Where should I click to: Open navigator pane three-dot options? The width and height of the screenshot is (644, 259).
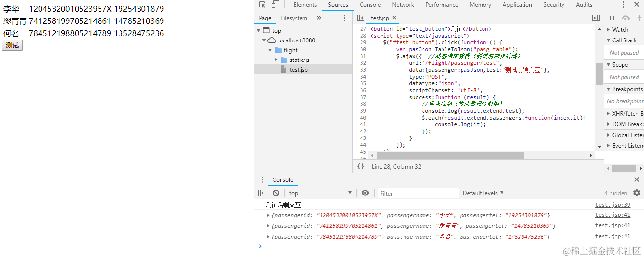[344, 18]
